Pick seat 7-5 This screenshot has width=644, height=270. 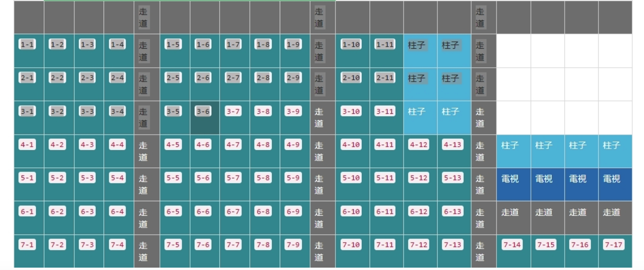173,245
